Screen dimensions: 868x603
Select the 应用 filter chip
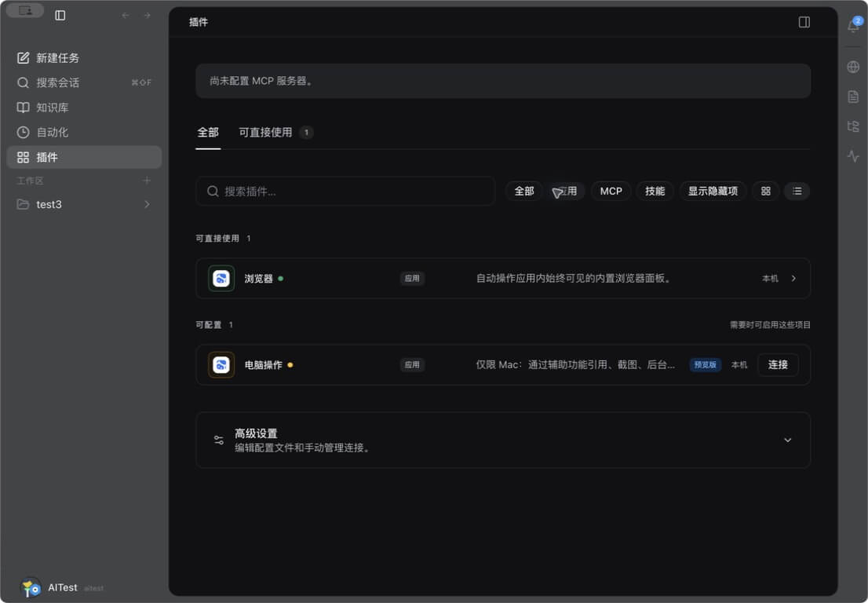[x=567, y=191]
